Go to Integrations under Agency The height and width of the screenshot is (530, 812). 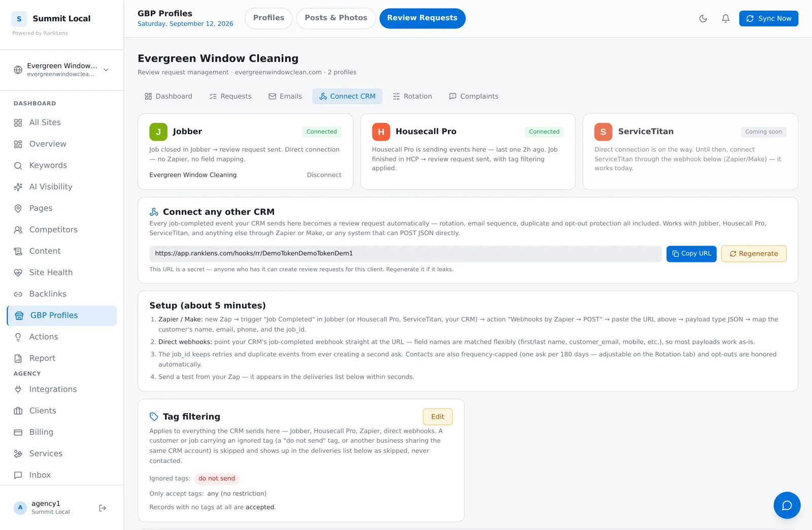pos(61,389)
